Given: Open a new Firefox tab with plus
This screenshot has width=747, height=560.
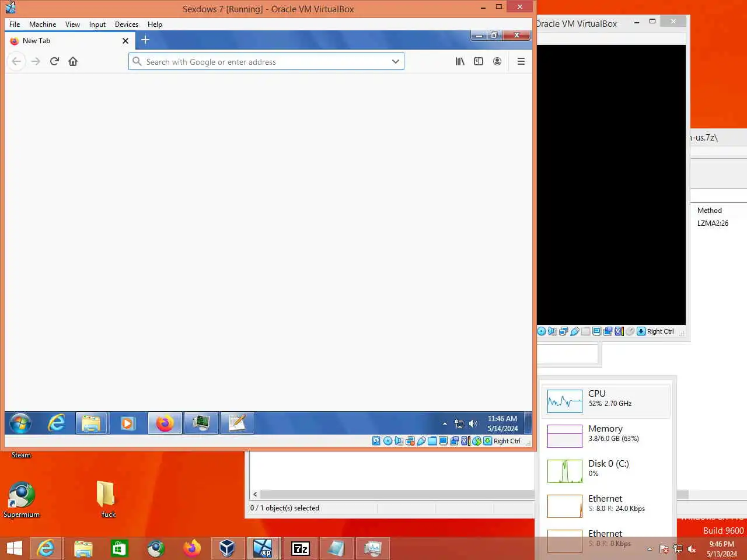Looking at the screenshot, I should click(145, 40).
